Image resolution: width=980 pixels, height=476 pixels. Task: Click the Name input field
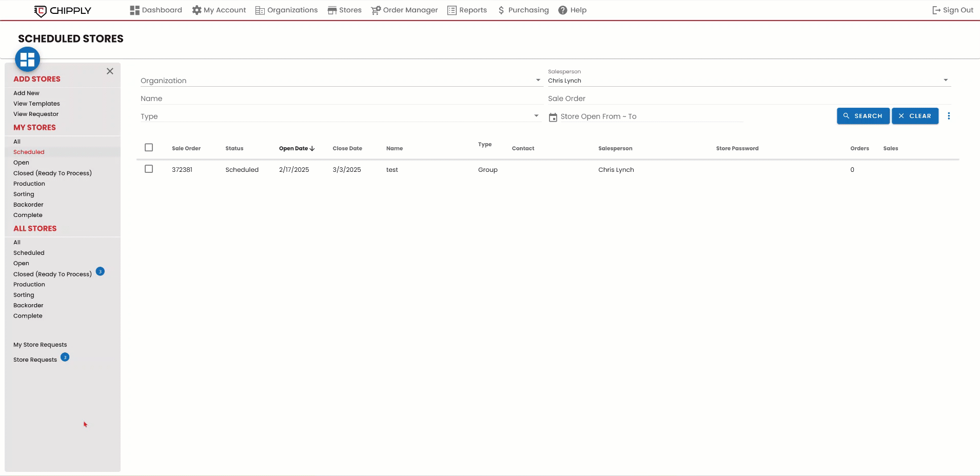[x=339, y=98]
